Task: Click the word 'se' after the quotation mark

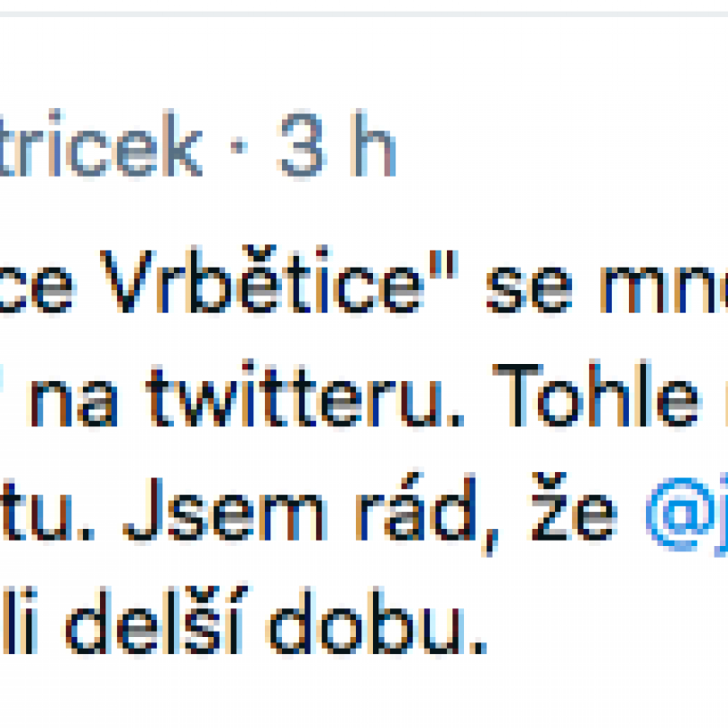Action: pyautogui.click(x=529, y=289)
